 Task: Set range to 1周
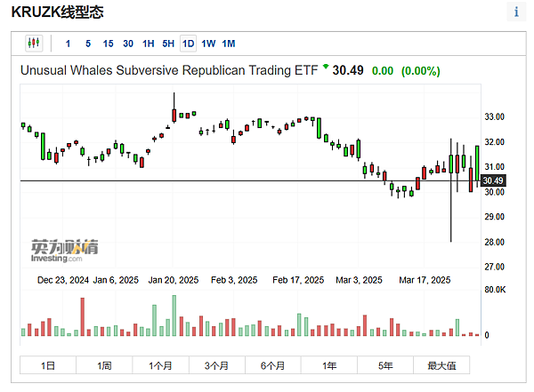[x=104, y=365]
